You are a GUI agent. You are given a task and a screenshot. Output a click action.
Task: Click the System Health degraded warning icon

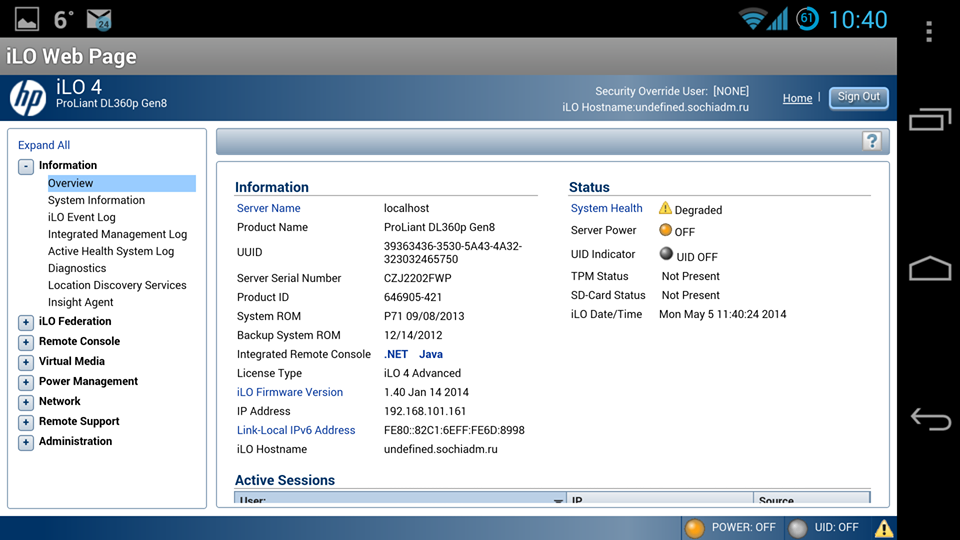665,209
